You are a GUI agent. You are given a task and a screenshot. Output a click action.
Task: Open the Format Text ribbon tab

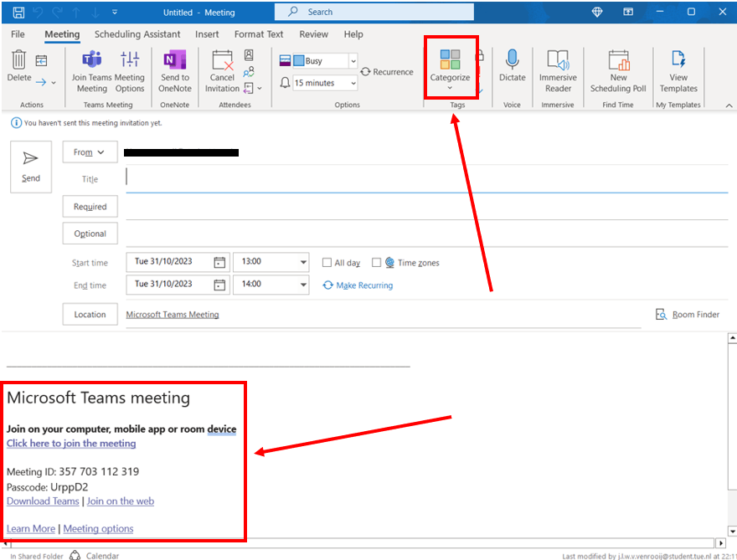click(x=258, y=34)
